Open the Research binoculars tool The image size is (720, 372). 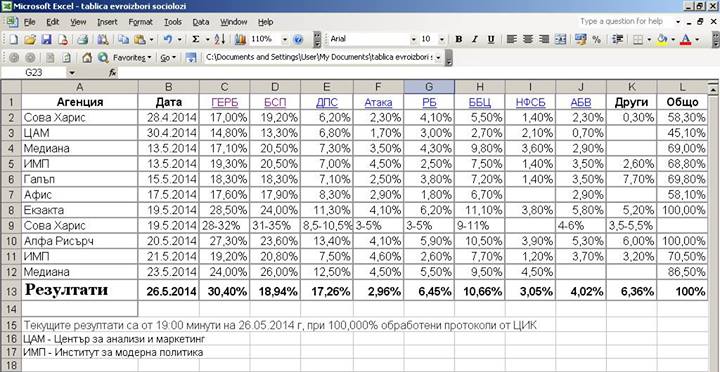coord(103,39)
